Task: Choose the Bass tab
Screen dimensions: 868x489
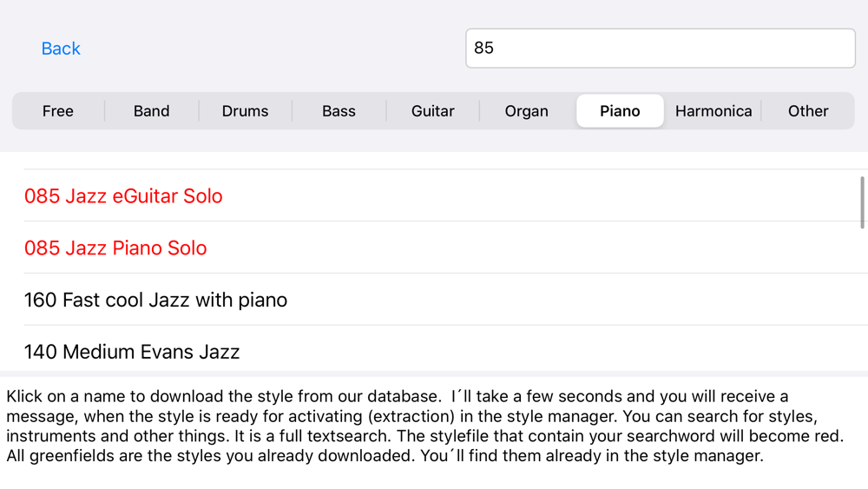Action: pos(339,111)
